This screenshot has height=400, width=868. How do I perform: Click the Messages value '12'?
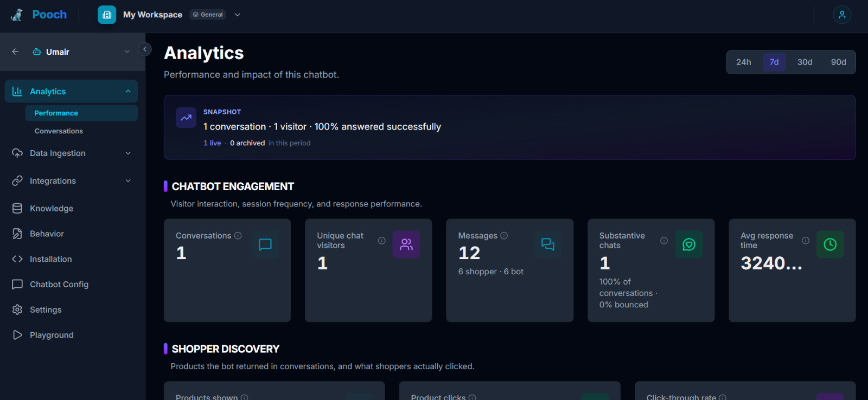click(469, 253)
